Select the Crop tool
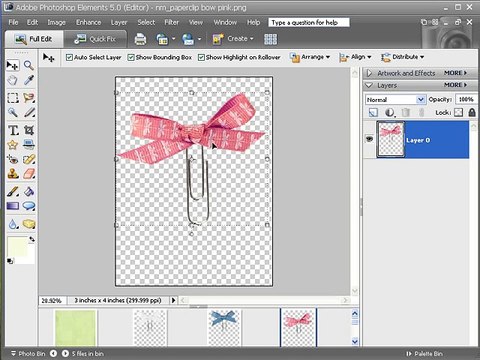 pos(29,130)
